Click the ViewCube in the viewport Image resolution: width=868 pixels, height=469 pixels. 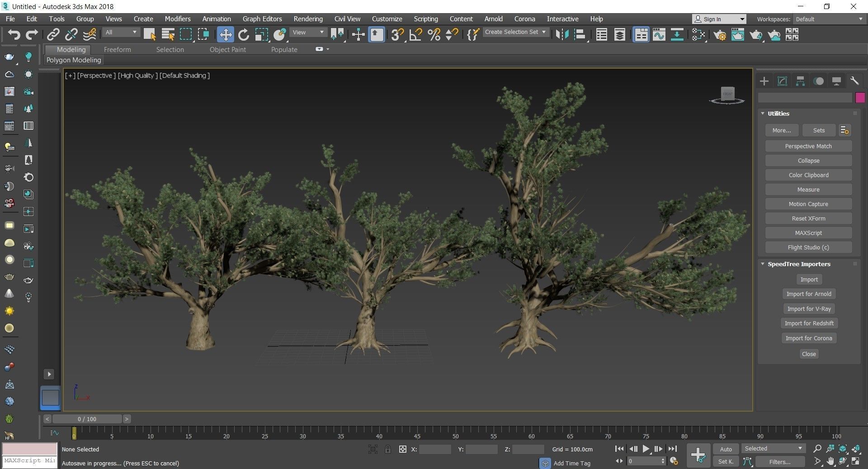tap(727, 95)
